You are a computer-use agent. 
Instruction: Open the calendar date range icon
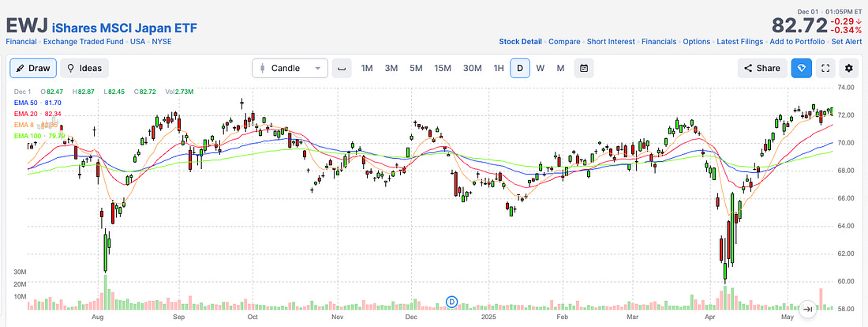point(583,68)
